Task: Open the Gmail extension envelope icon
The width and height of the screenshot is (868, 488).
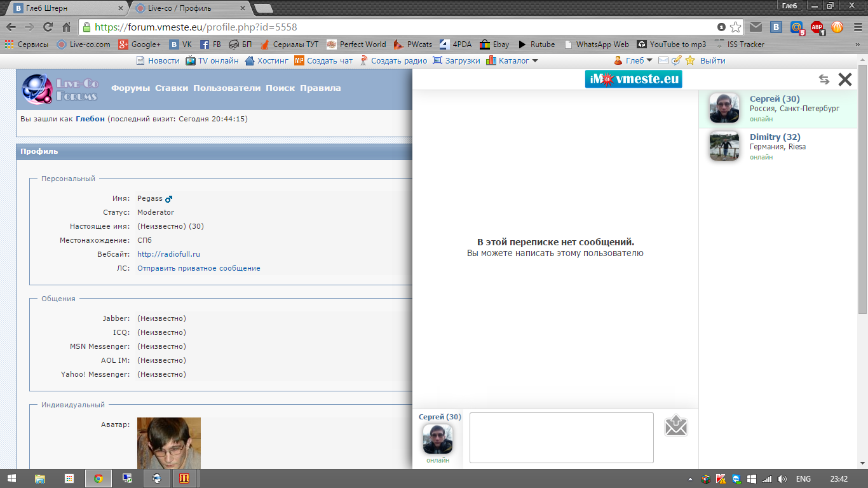Action: coord(756,27)
